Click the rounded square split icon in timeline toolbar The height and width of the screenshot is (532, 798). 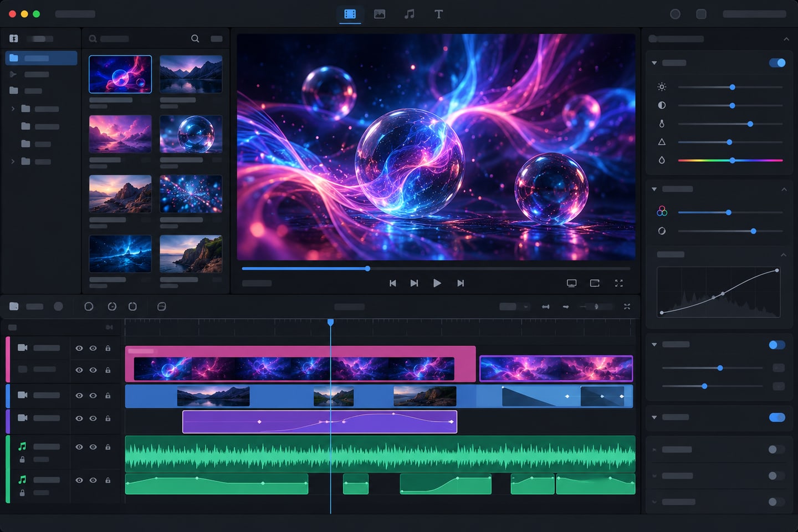tap(162, 306)
